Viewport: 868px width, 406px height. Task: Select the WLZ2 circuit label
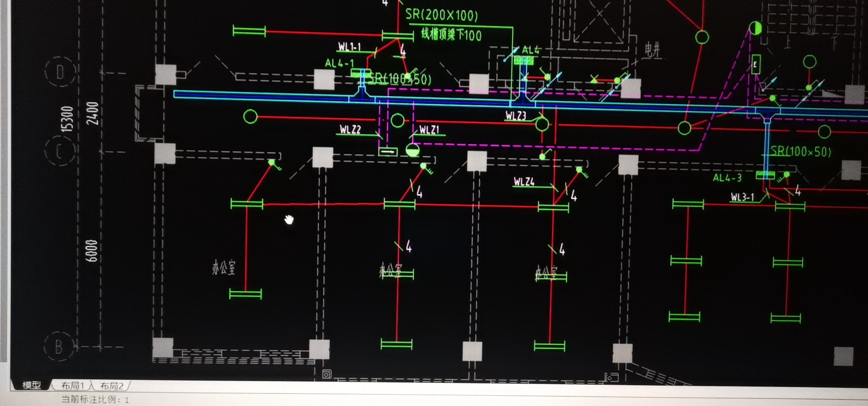(350, 130)
